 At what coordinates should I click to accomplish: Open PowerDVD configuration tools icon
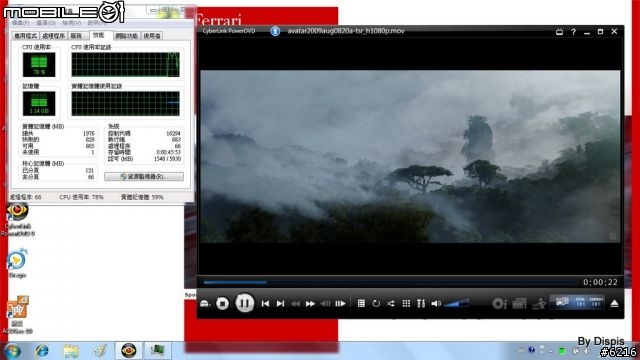(x=421, y=303)
